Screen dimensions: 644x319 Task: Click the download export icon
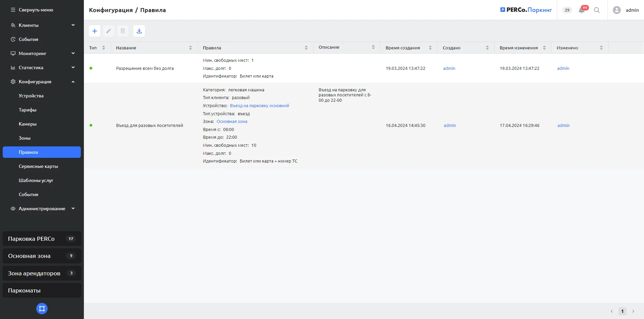click(139, 31)
